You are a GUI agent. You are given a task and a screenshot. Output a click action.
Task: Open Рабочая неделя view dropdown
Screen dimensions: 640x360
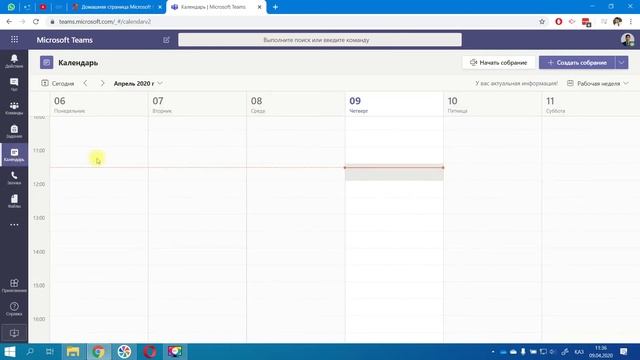click(x=598, y=83)
